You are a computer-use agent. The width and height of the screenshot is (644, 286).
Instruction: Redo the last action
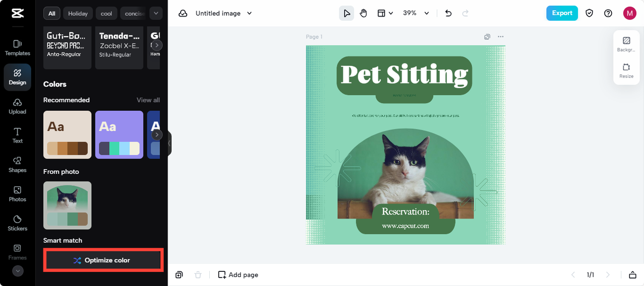(x=465, y=13)
